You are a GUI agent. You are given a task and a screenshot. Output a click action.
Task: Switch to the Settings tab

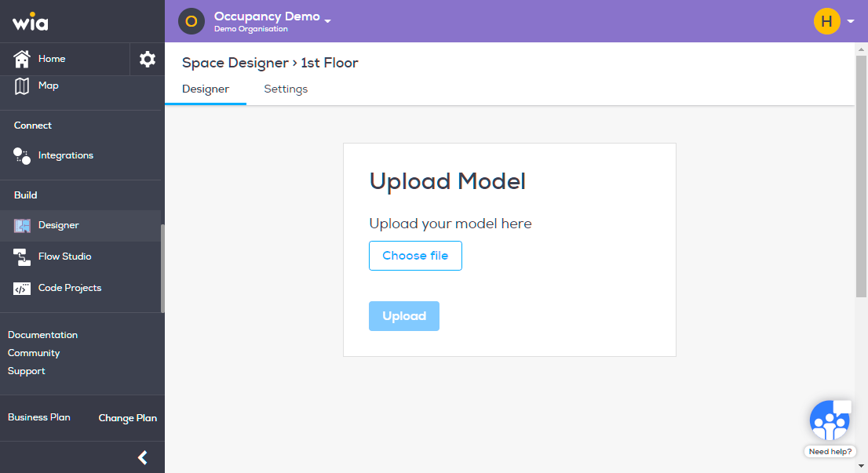point(286,89)
